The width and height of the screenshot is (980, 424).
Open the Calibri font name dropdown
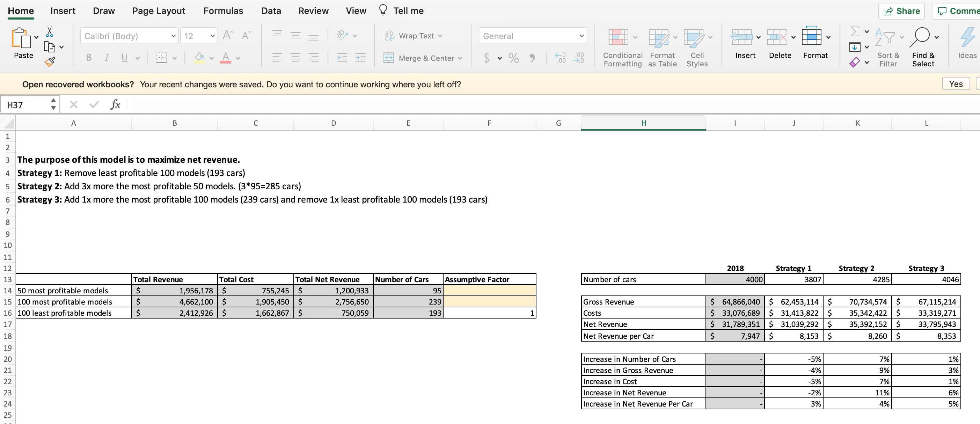tap(173, 36)
